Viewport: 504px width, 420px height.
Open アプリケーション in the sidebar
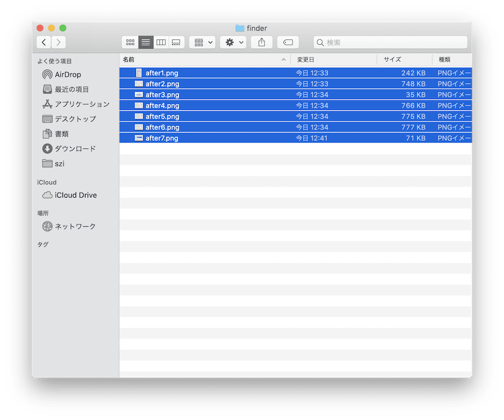click(x=76, y=104)
